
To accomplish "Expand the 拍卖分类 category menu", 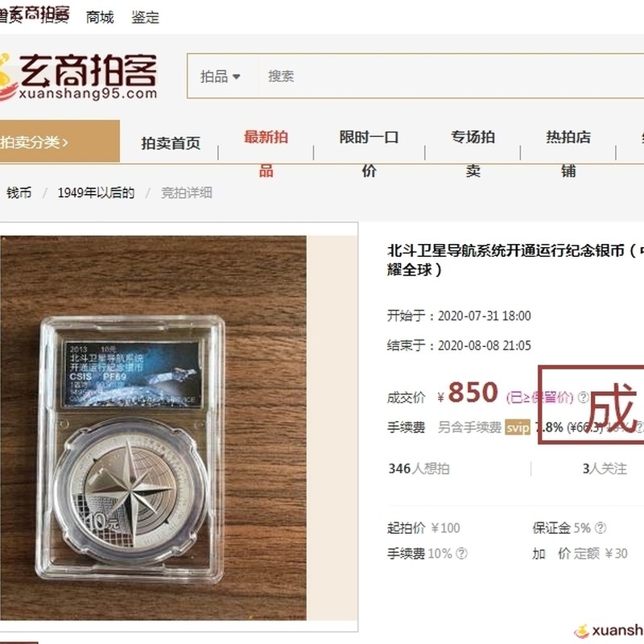I will 60,142.
